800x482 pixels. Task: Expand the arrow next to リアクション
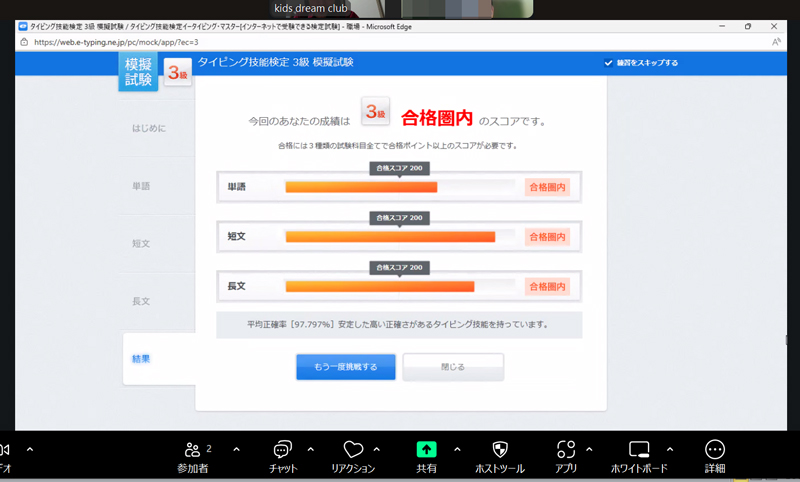[376, 449]
